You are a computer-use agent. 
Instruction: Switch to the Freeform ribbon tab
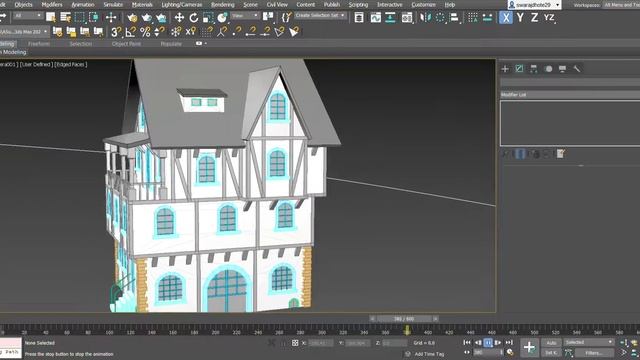pyautogui.click(x=39, y=44)
